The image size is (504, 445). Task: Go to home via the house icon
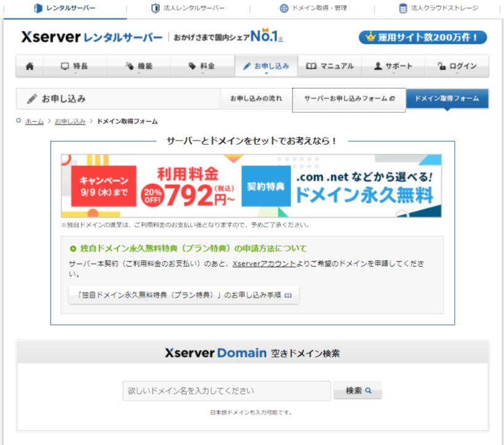[x=30, y=66]
